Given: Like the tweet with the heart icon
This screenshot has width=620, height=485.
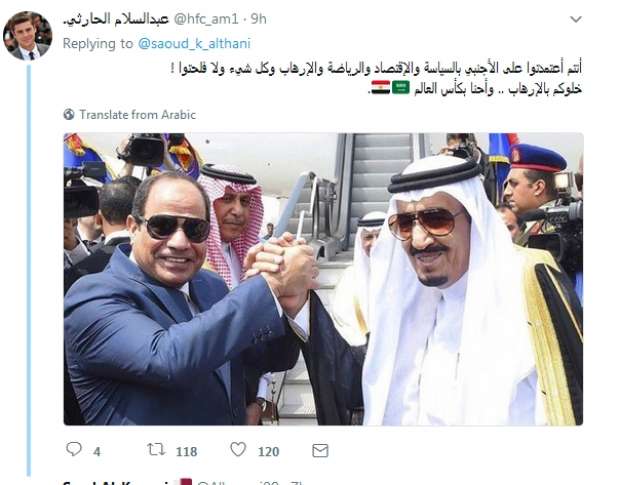Looking at the screenshot, I should click(238, 449).
